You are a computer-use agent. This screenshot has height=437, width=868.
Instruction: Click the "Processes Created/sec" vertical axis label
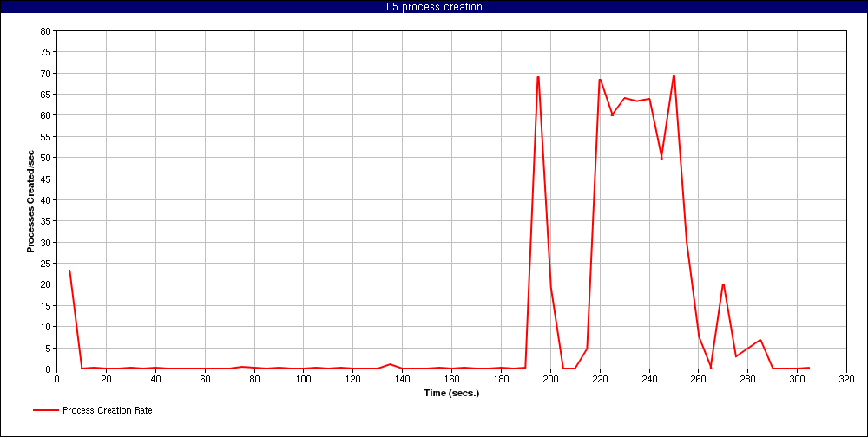pyautogui.click(x=31, y=200)
